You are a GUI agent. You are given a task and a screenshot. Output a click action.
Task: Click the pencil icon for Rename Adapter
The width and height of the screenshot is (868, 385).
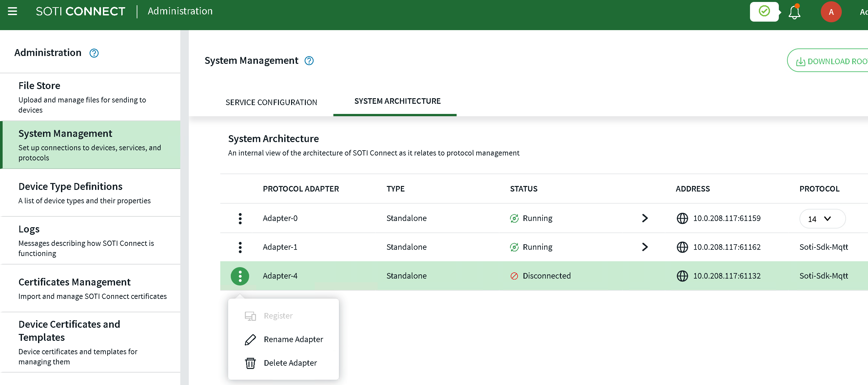click(x=250, y=340)
